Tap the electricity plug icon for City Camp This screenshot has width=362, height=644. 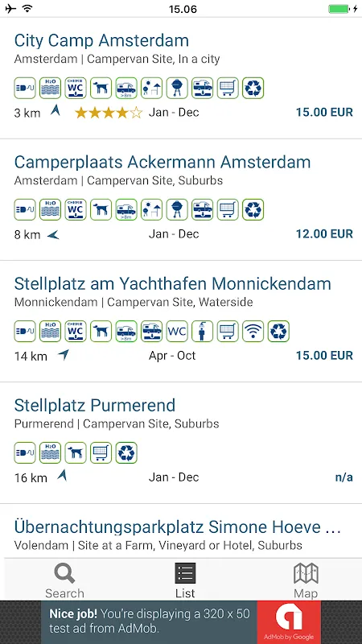[25, 88]
